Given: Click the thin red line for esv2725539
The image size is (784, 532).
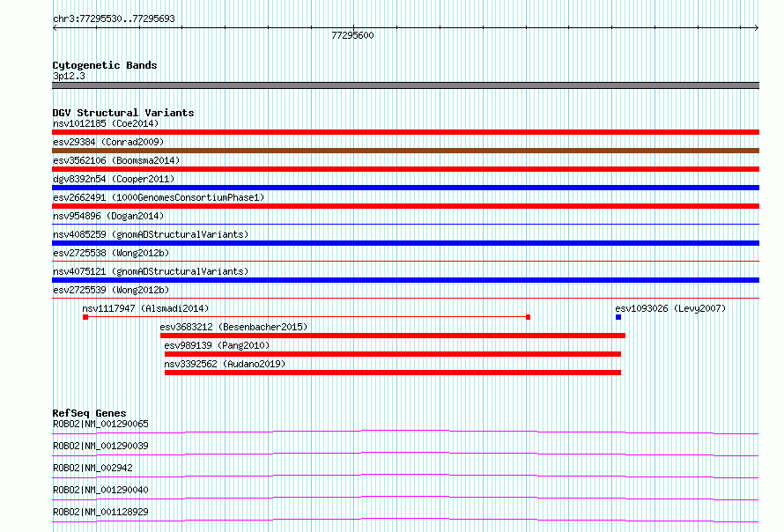Looking at the screenshot, I should pyautogui.click(x=405, y=299).
